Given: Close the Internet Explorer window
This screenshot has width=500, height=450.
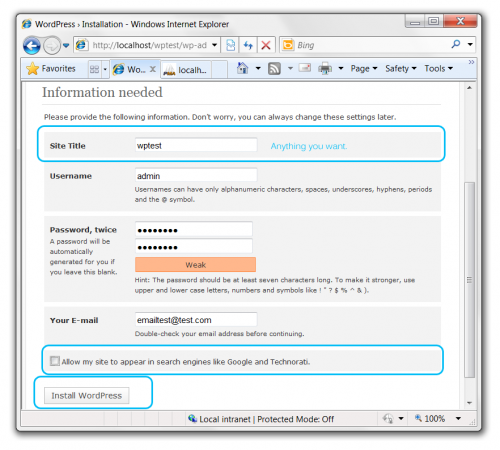Looking at the screenshot, I should point(461,21).
